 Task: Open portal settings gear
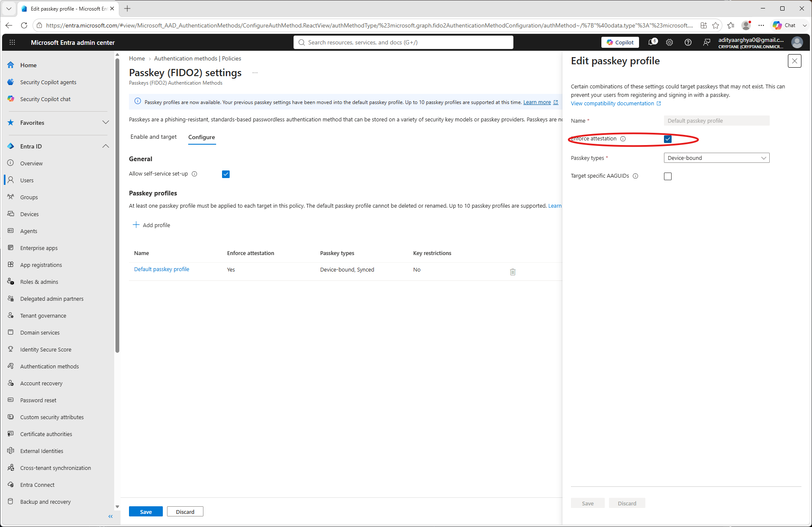pyautogui.click(x=669, y=42)
